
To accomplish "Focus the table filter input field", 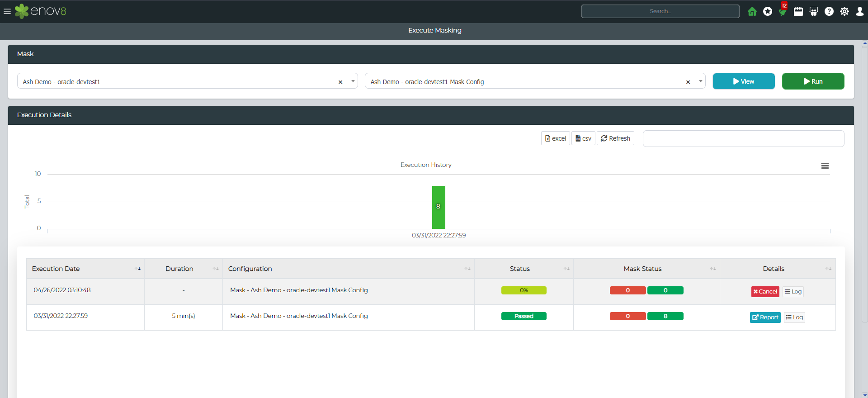I will (x=743, y=138).
